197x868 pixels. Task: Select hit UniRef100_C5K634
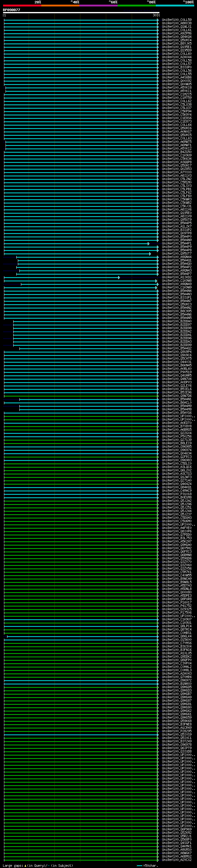176,159
